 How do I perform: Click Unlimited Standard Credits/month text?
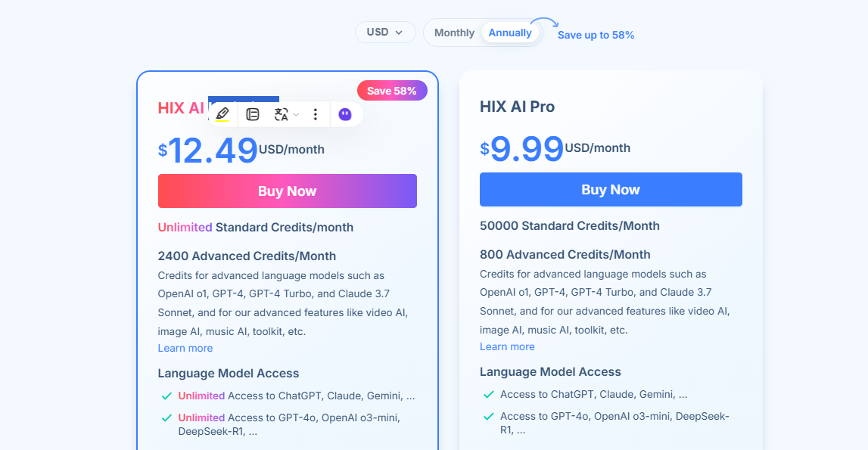click(x=255, y=228)
